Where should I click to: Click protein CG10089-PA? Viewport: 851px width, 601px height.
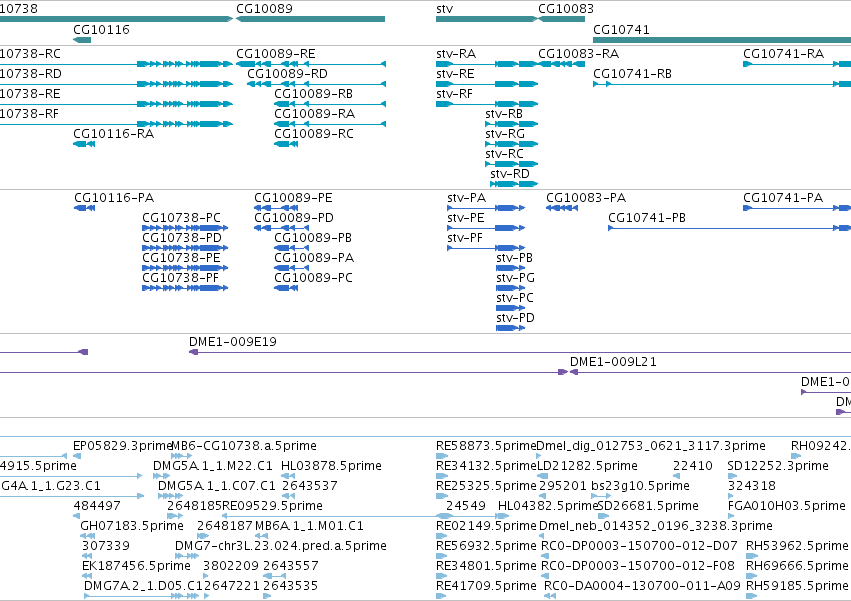coord(291,268)
